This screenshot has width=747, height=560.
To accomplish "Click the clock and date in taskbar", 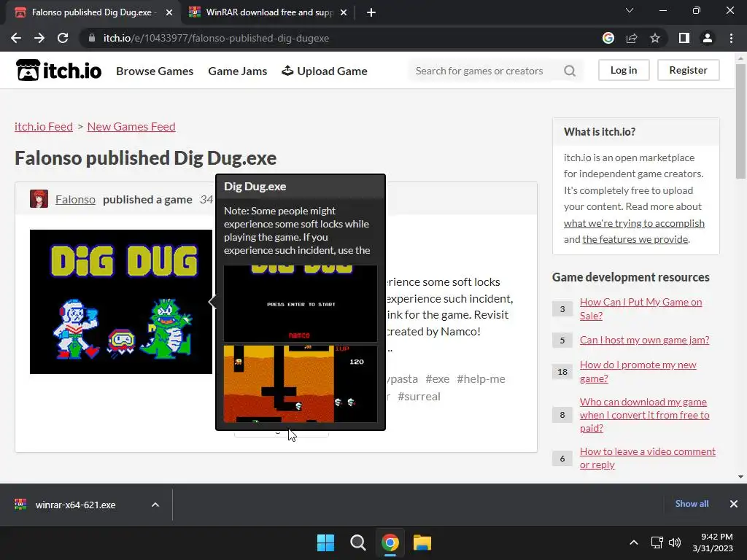I will click(x=713, y=542).
